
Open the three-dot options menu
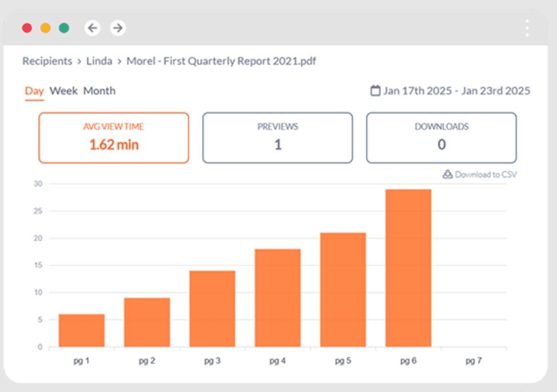[x=526, y=28]
